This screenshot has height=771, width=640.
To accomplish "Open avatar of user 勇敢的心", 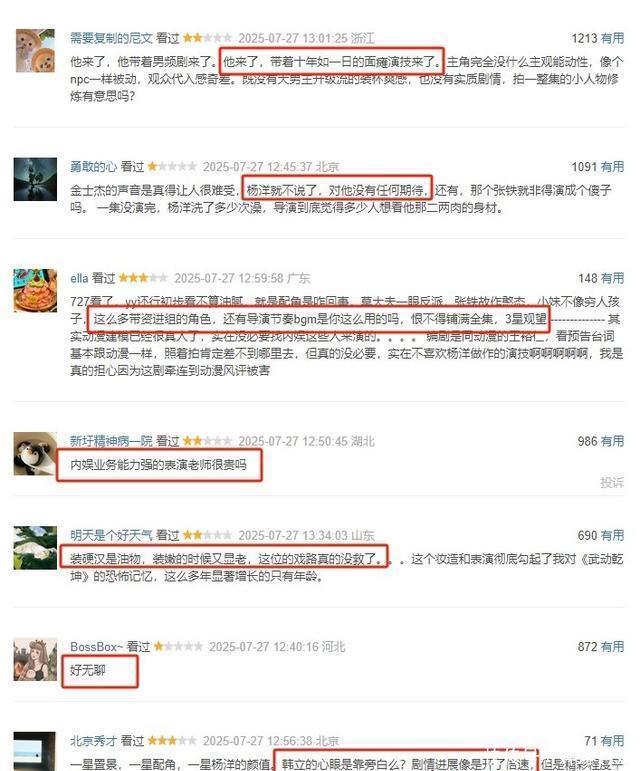I will 35,179.
